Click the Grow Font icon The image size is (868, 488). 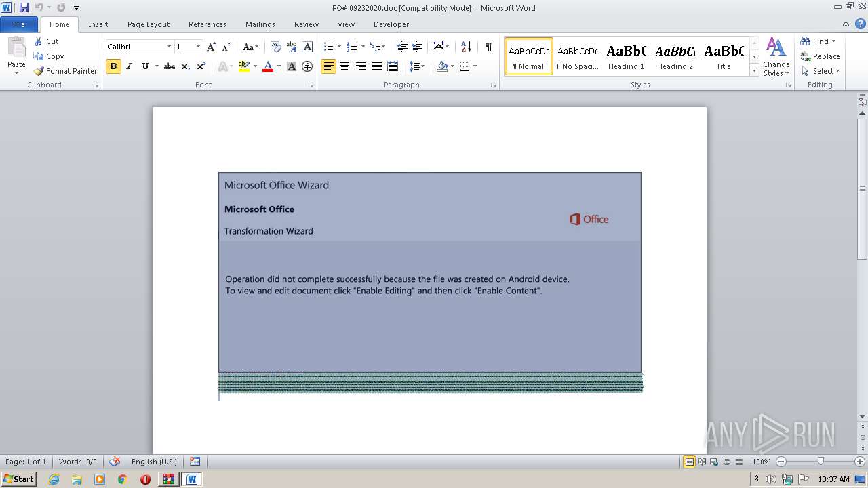click(212, 47)
